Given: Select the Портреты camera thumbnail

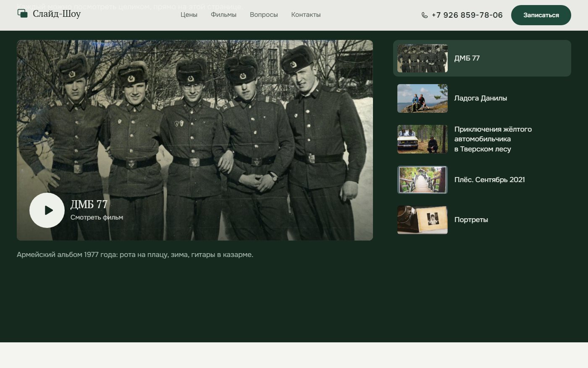Looking at the screenshot, I should point(423,220).
